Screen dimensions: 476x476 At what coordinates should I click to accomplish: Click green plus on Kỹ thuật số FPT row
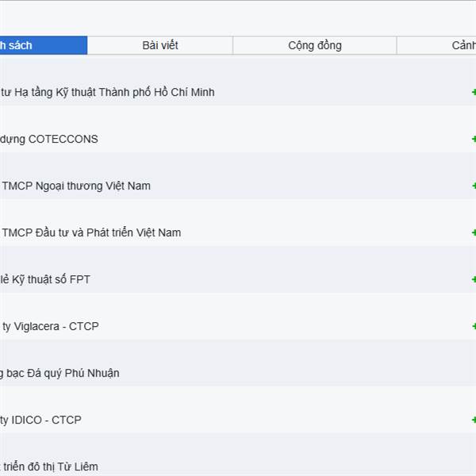point(474,279)
